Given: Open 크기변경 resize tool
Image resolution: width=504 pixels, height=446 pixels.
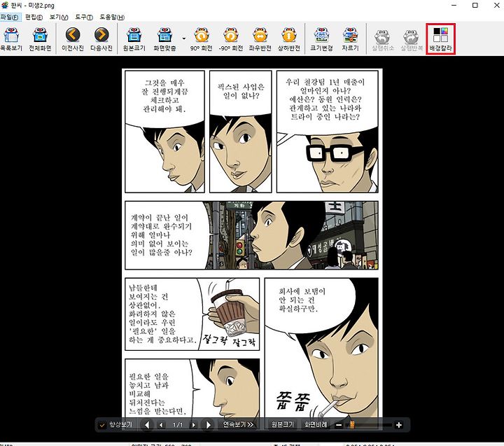Looking at the screenshot, I should click(x=321, y=39).
